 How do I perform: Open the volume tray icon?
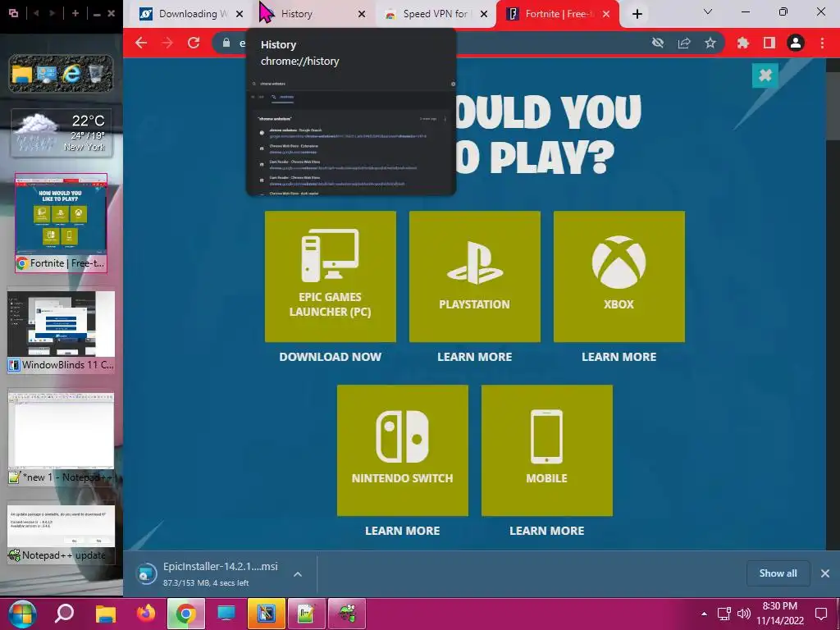(743, 614)
